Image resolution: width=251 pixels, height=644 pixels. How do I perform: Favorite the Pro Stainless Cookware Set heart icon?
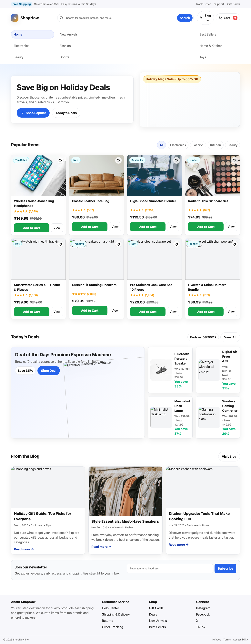(x=176, y=245)
